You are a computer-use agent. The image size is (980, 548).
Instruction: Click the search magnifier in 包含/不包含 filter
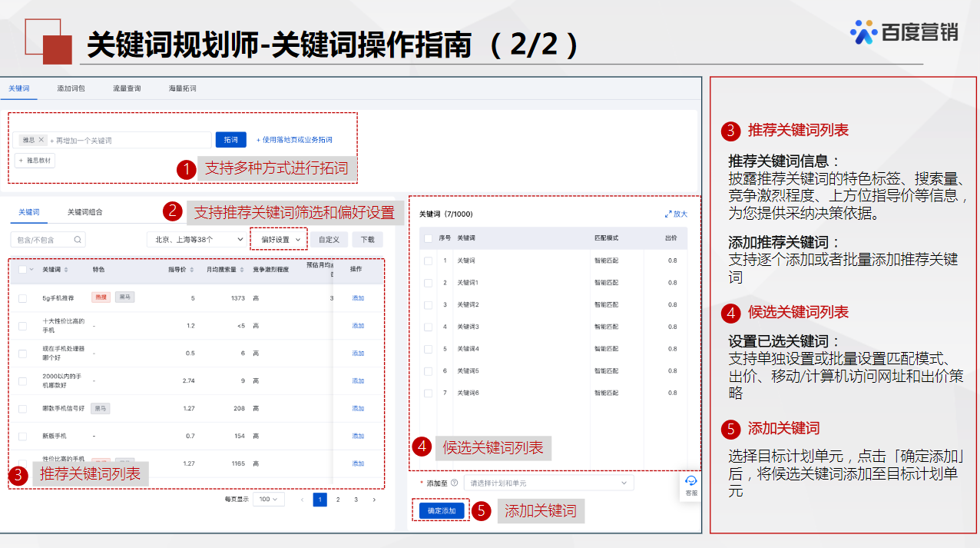[x=78, y=239]
